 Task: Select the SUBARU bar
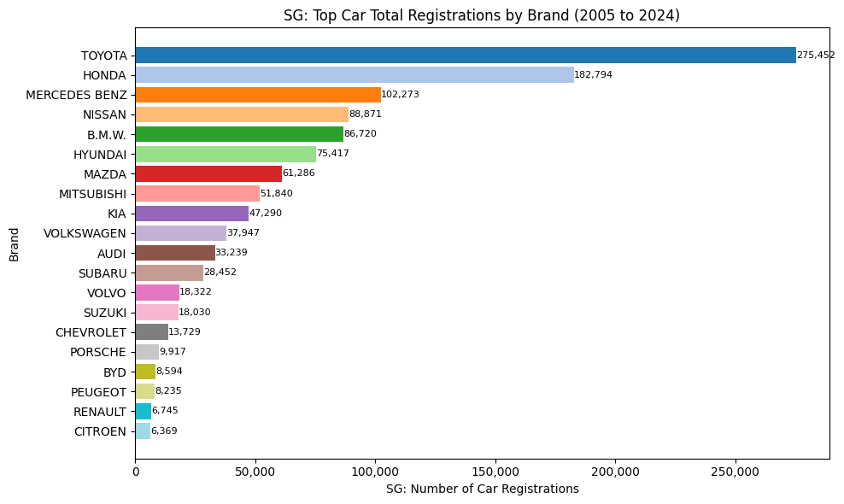[169, 273]
